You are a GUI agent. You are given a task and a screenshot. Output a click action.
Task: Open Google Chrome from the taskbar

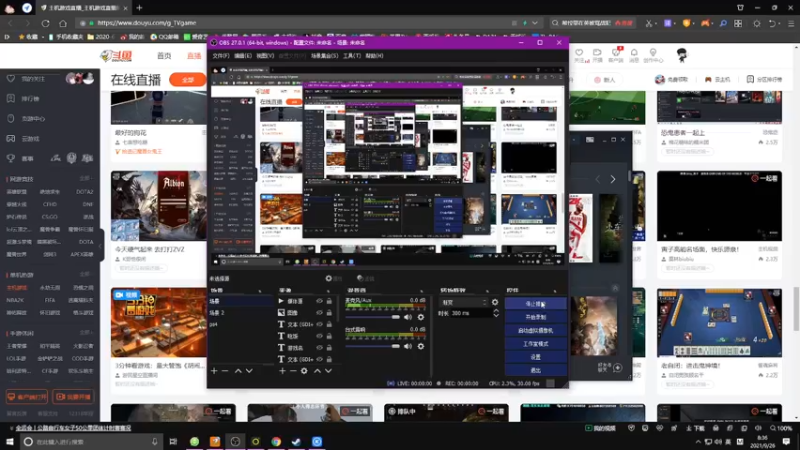pos(276,441)
